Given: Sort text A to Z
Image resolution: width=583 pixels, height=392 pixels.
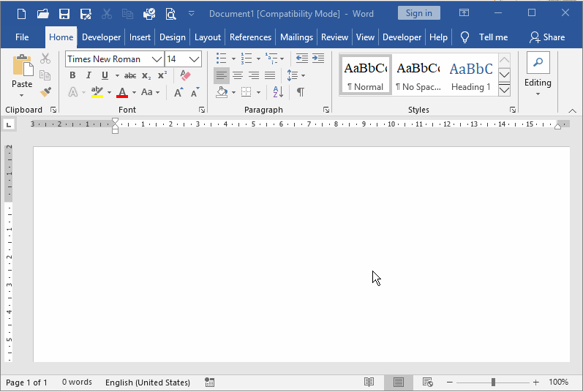Looking at the screenshot, I should tap(278, 91).
